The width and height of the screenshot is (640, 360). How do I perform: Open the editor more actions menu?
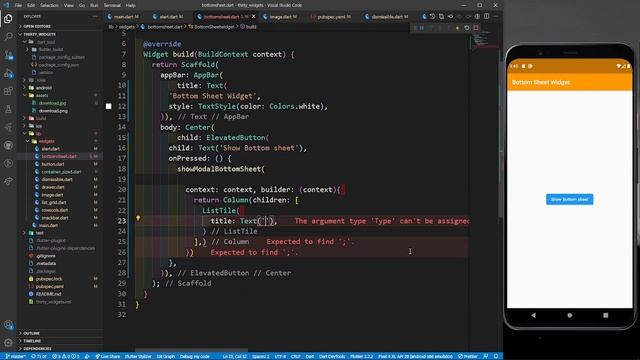point(496,16)
